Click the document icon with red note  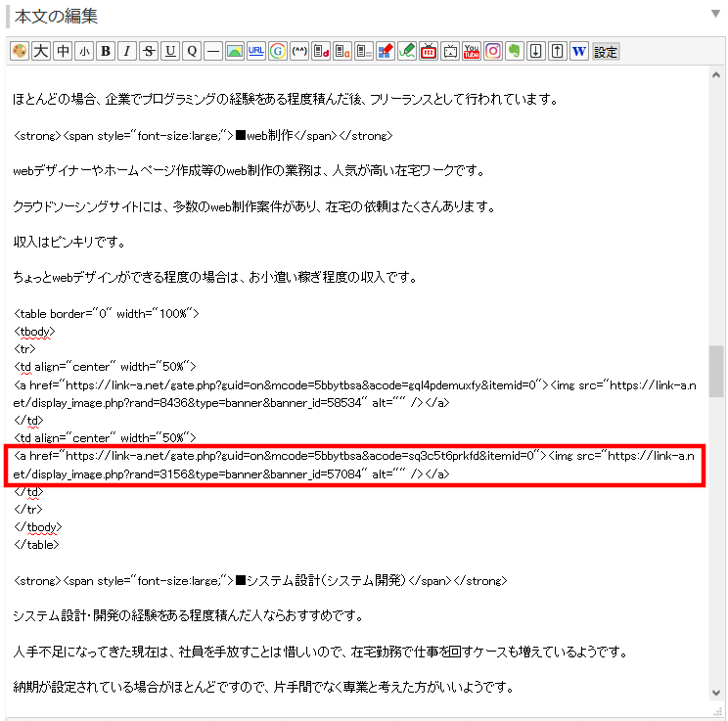pyautogui.click(x=321, y=51)
